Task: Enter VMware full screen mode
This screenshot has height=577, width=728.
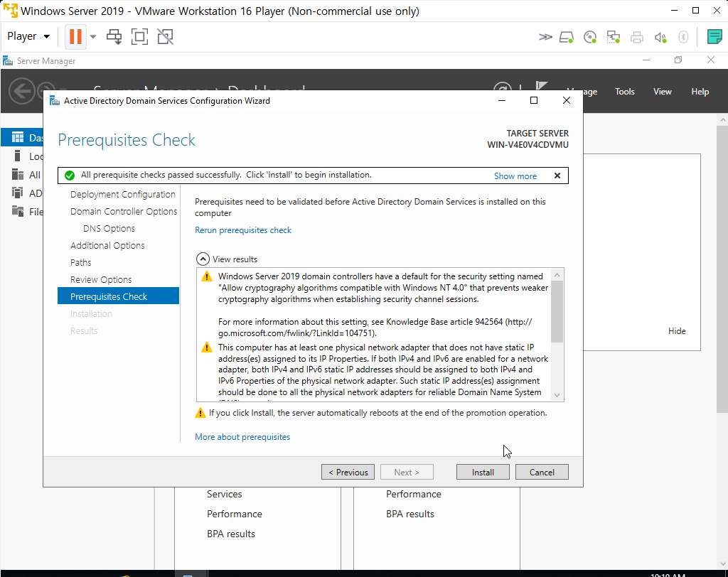Action: [139, 36]
